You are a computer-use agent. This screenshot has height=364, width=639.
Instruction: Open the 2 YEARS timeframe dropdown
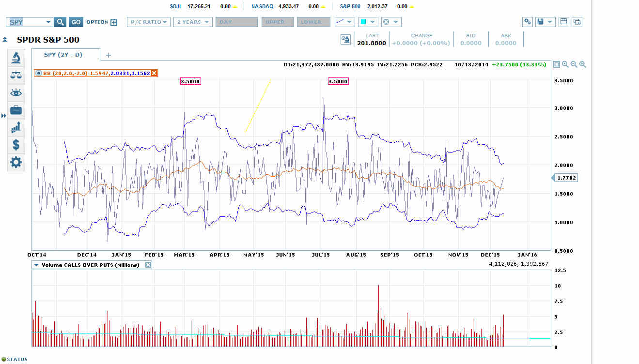click(193, 22)
